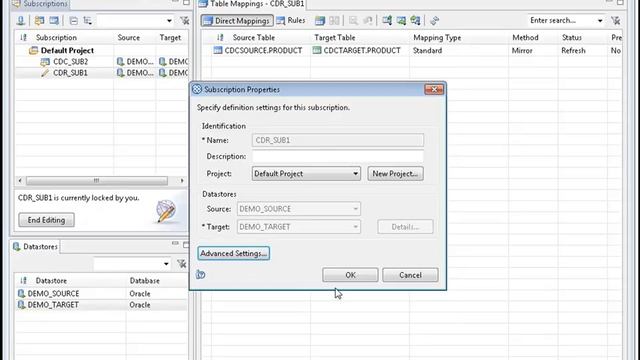Click the datastore icon in Subscriptions toolbar
Screen dimensions: 640x360
(x=20, y=20)
